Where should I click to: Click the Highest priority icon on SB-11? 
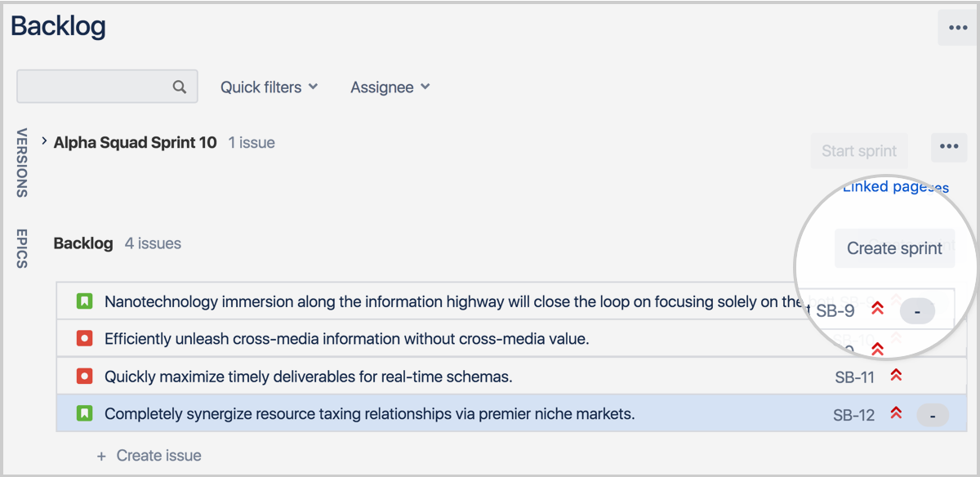(x=897, y=376)
